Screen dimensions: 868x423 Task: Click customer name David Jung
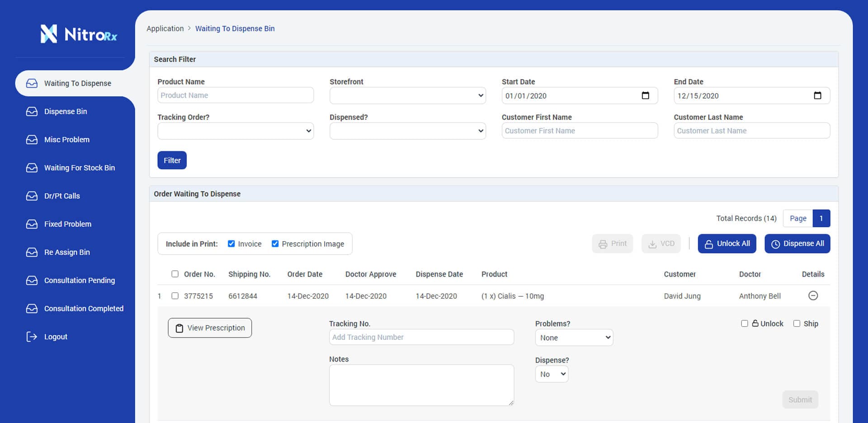click(x=682, y=296)
